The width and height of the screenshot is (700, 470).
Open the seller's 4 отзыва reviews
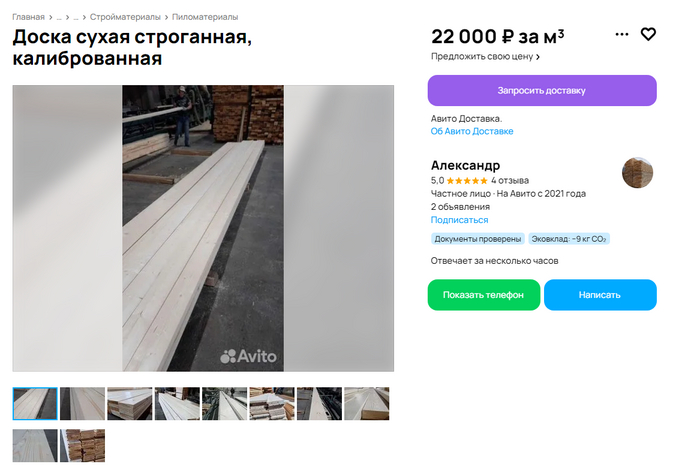pos(510,181)
